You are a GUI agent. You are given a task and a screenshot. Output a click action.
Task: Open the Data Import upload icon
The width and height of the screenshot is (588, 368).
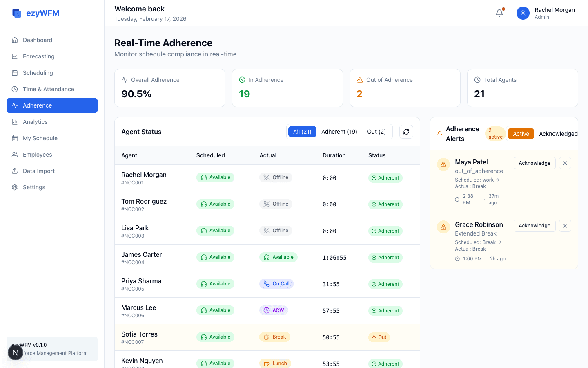[14, 171]
